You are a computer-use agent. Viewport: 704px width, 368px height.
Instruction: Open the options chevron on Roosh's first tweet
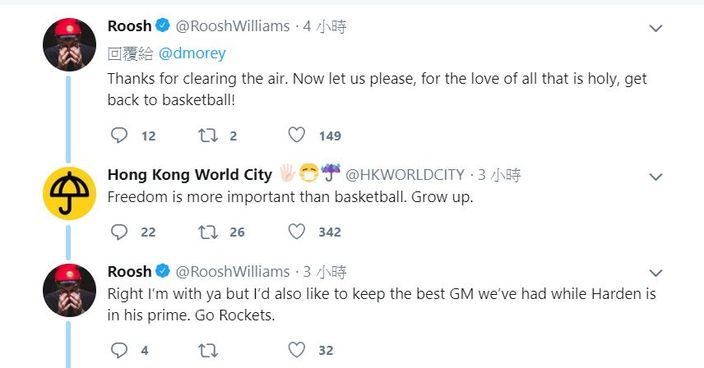[656, 28]
